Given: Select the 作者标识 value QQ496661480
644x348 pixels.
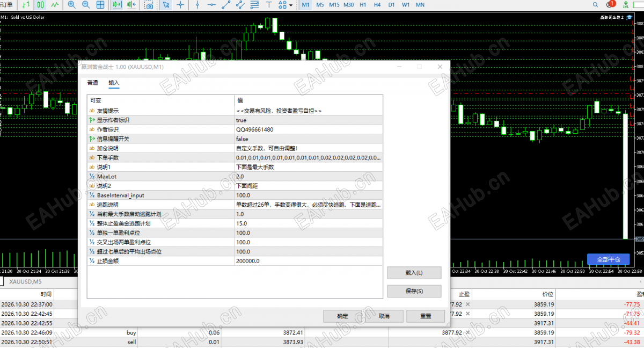Looking at the screenshot, I should (x=309, y=129).
